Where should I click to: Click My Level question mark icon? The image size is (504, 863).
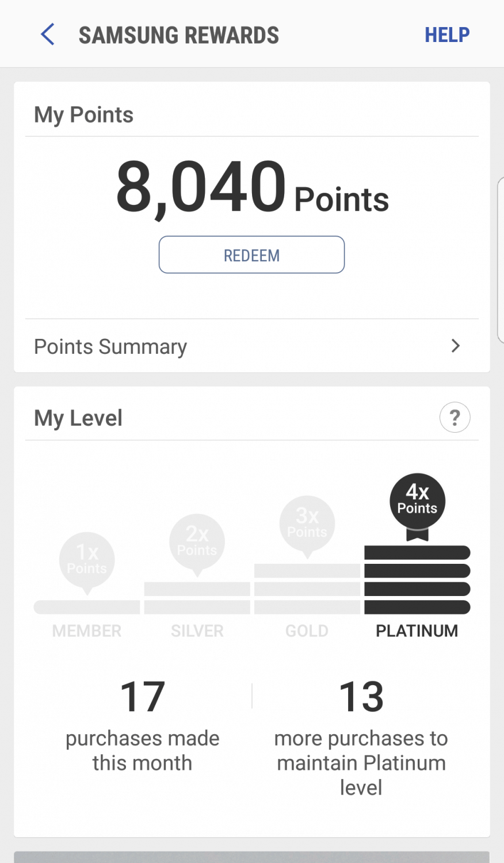pos(455,418)
